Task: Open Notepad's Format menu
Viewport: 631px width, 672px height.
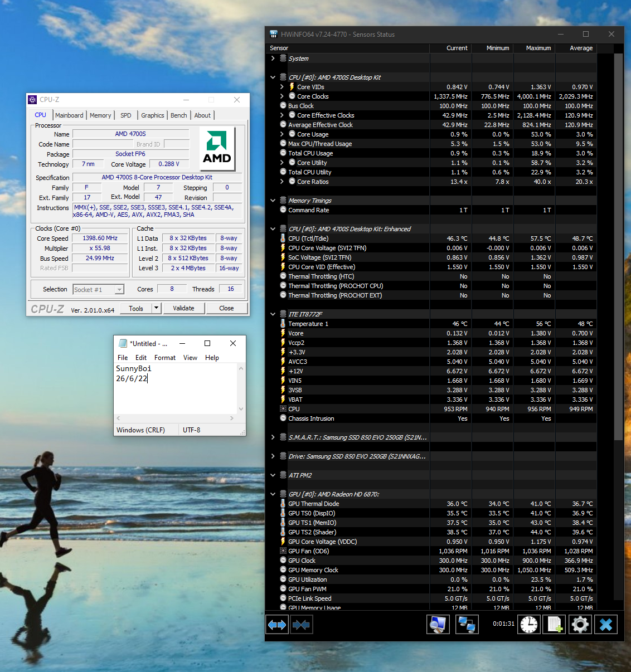Action: 165,358
